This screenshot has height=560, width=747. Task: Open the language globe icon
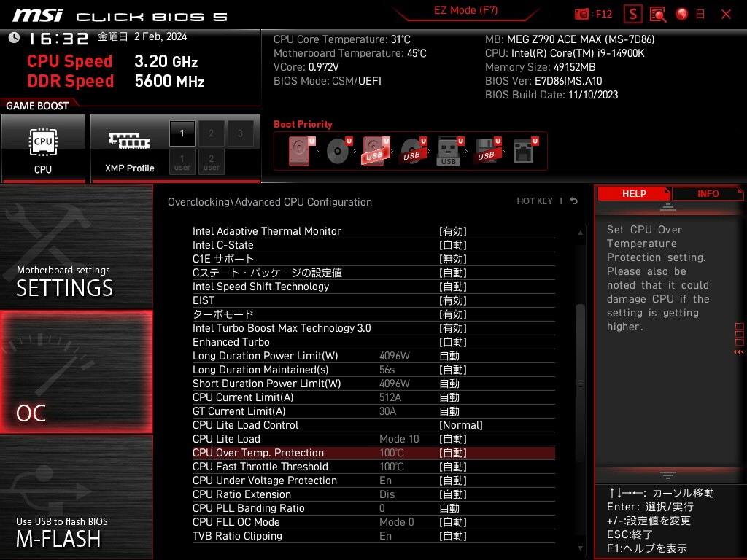pos(682,15)
